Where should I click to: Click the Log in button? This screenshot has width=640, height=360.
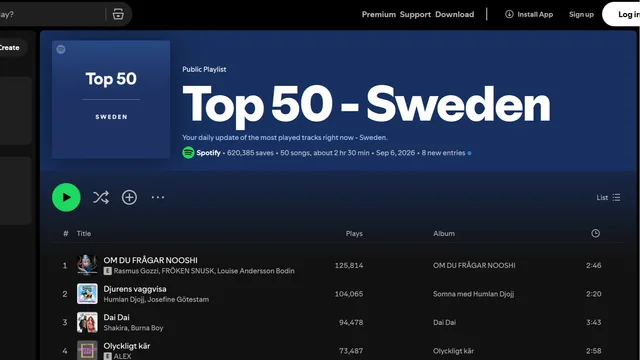[621, 14]
